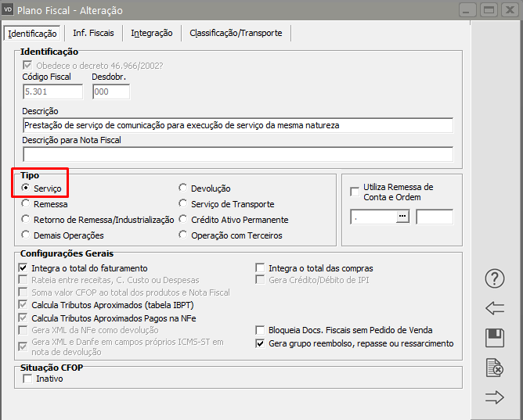Image resolution: width=523 pixels, height=420 pixels.
Task: Click the VD application icon in title bar
Action: 9,11
